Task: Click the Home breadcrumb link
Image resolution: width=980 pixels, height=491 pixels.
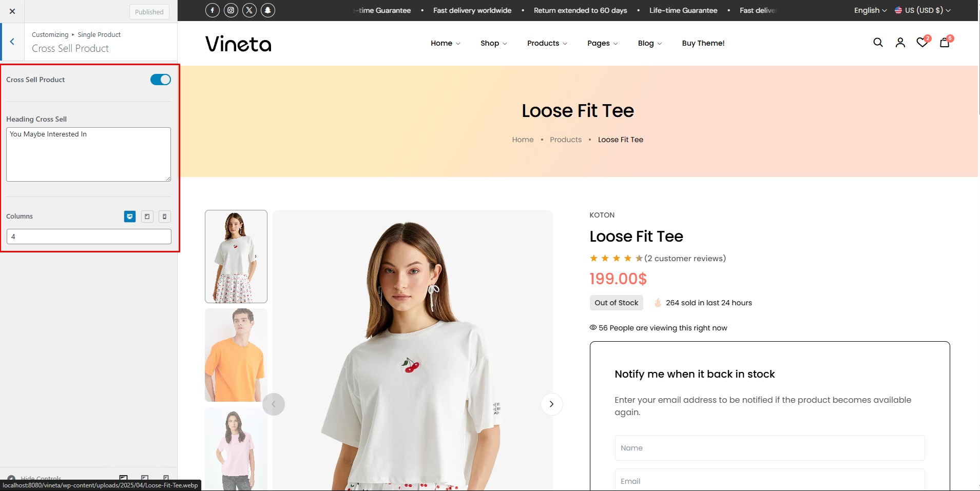Action: pyautogui.click(x=523, y=140)
